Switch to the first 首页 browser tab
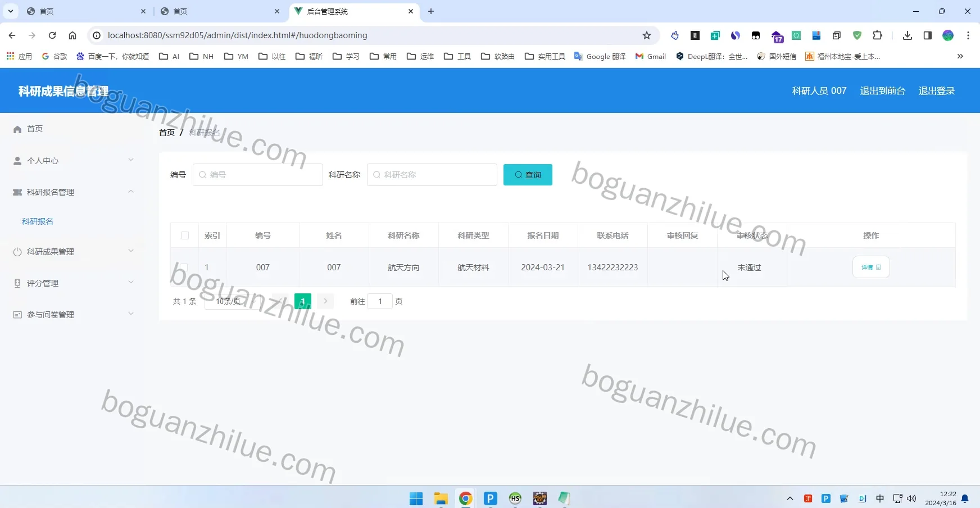The image size is (980, 508). (86, 11)
